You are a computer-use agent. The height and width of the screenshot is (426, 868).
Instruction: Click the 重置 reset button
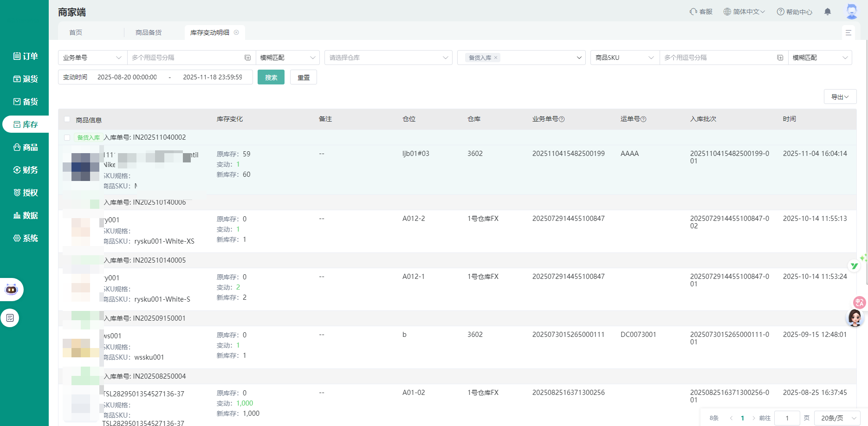303,77
